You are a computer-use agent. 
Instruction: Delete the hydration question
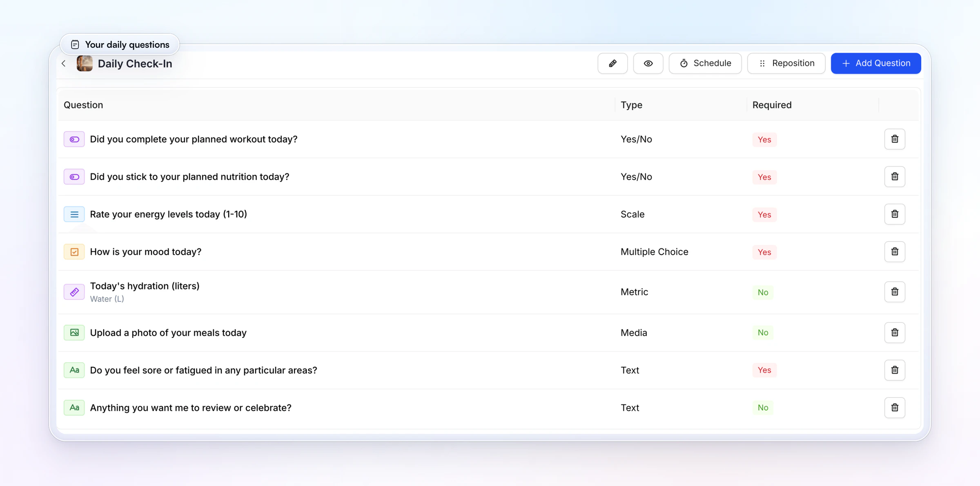pos(895,292)
